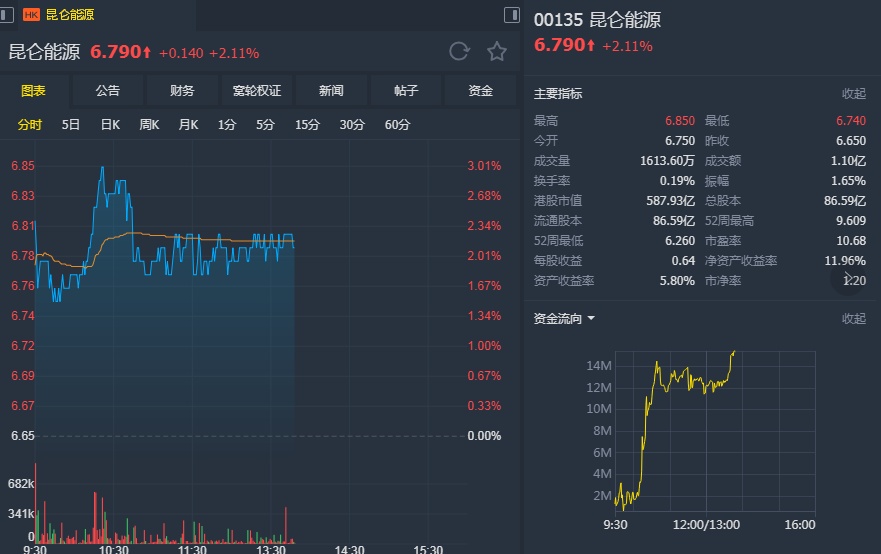881x554 pixels.
Task: Collapse the 主要指标 section via 收起
Action: click(x=853, y=94)
